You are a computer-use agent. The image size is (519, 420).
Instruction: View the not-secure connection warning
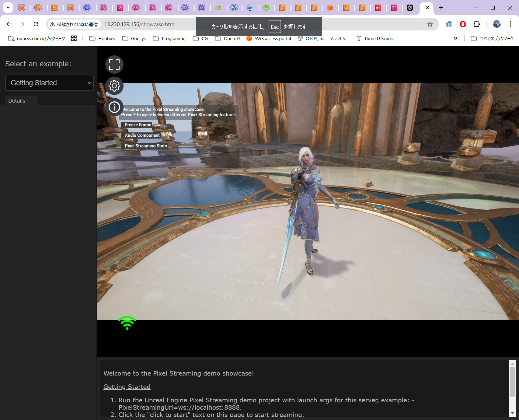74,24
